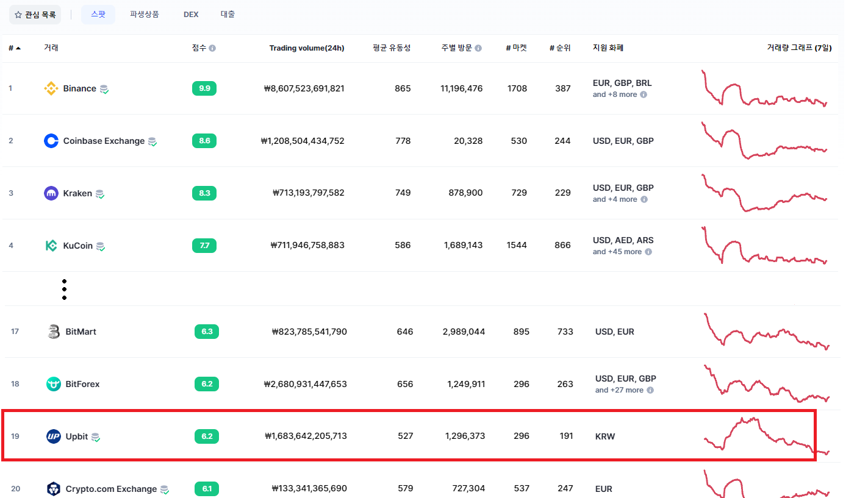Click the reserve badge next to Binance
This screenshot has width=868, height=498.
click(x=104, y=90)
